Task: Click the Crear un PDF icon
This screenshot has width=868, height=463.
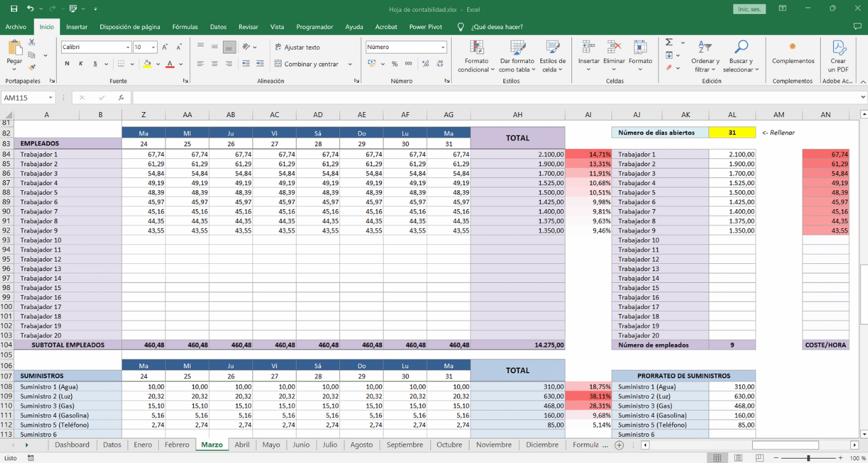Action: [838, 57]
